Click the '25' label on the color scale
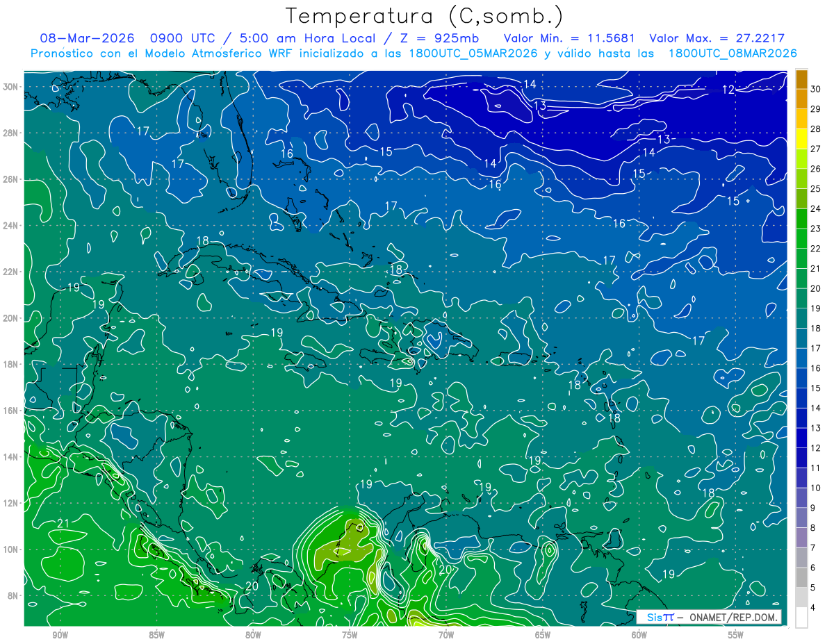 pos(816,189)
